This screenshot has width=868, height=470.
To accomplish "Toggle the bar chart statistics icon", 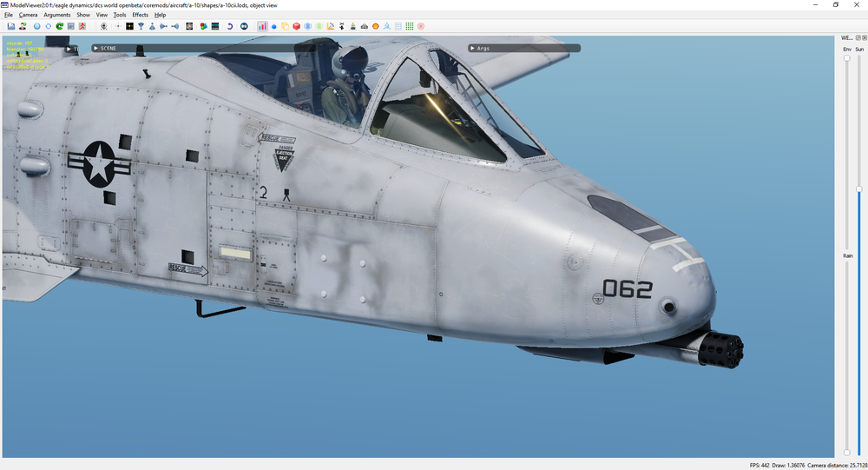I will [262, 26].
